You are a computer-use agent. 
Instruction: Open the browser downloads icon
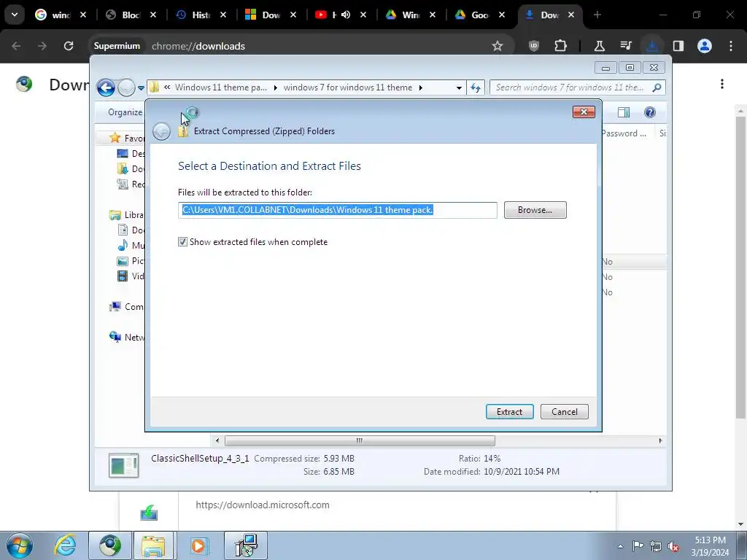[x=652, y=46]
